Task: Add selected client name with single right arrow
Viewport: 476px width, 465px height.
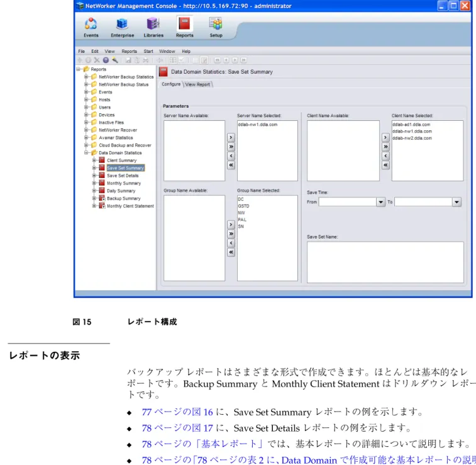Action: (x=385, y=138)
